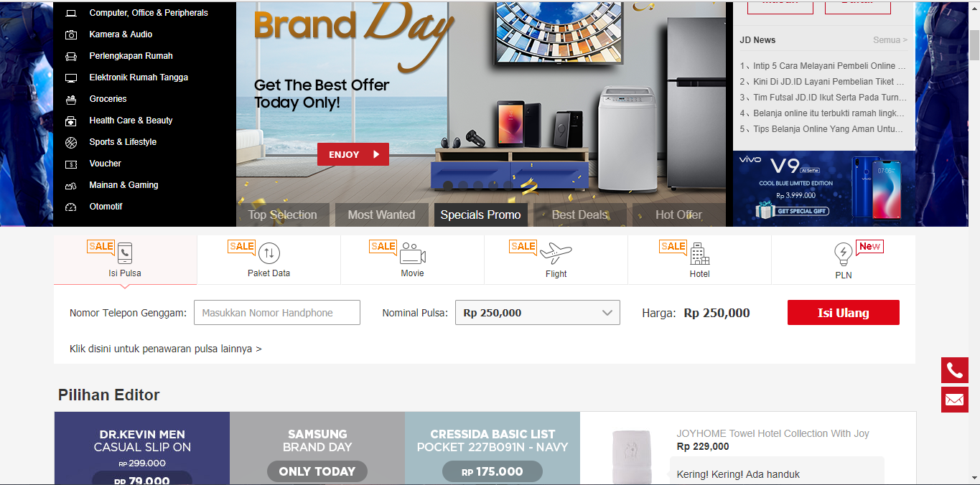This screenshot has width=980, height=485.
Task: Switch to the Paket Data tab
Action: [x=269, y=260]
